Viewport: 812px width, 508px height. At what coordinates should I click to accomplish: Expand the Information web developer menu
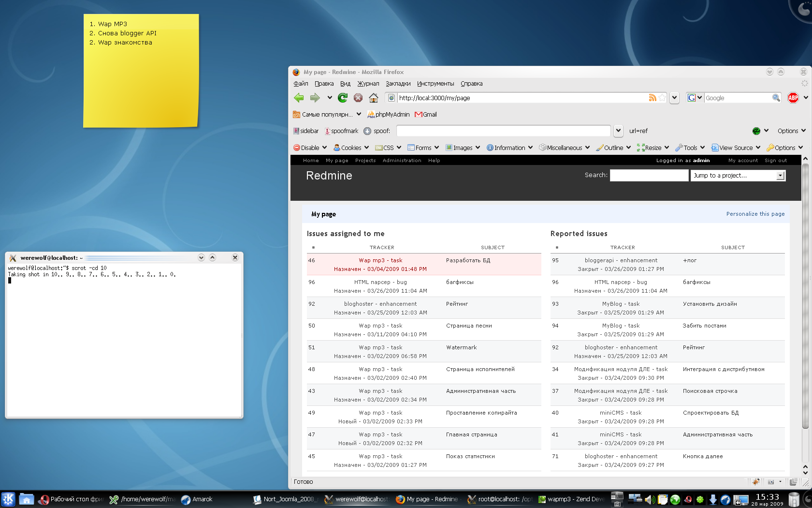(510, 148)
